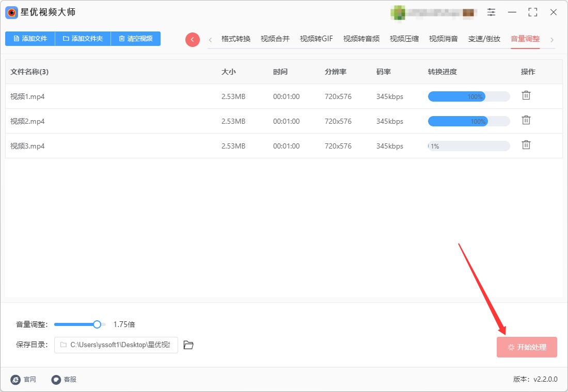The image size is (568, 392).
Task: Click the 大小 column header
Action: pyautogui.click(x=229, y=72)
